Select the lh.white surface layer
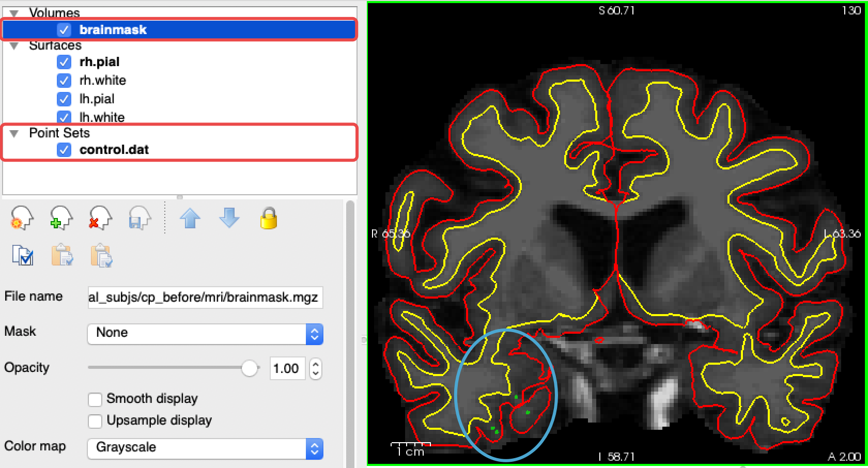The height and width of the screenshot is (468, 868). pyautogui.click(x=102, y=117)
